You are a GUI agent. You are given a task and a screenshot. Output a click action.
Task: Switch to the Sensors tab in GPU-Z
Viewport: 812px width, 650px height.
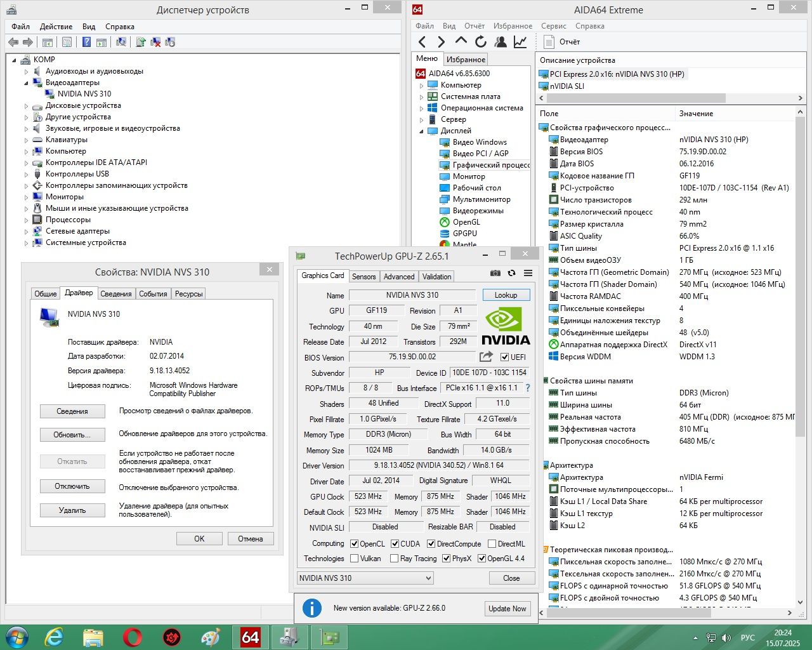(364, 277)
